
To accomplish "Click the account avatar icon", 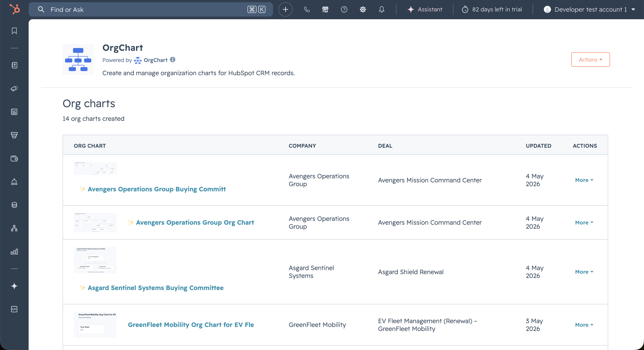I will 547,9.
